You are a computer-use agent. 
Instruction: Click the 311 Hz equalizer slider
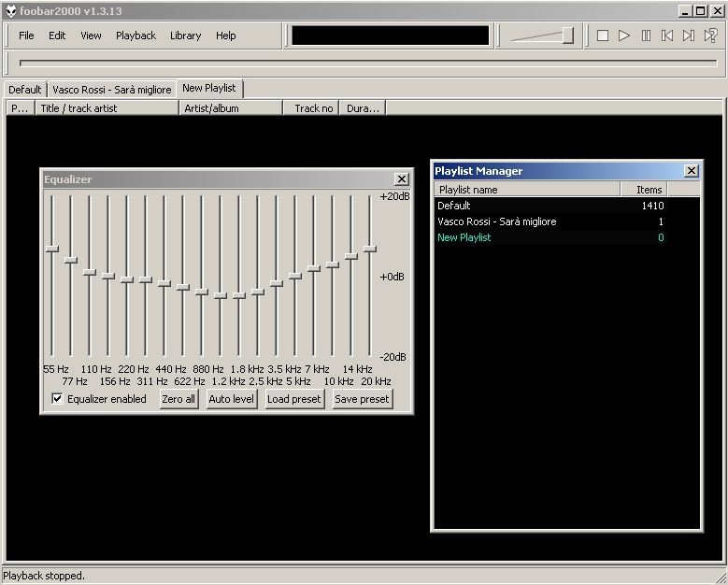[x=146, y=279]
